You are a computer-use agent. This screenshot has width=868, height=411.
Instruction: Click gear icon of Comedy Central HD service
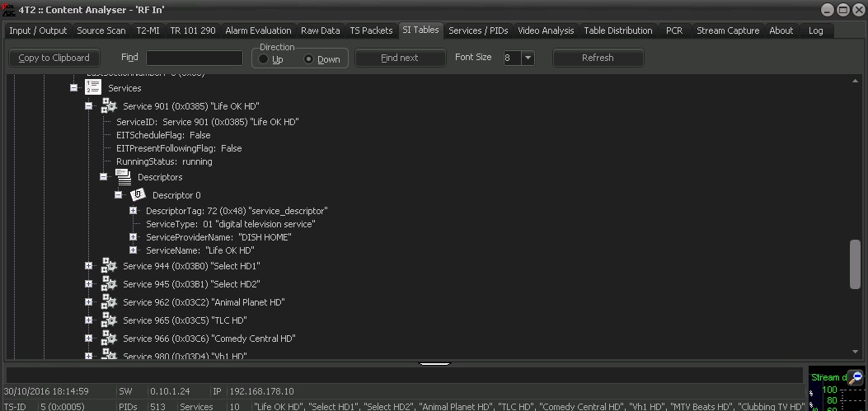(x=109, y=338)
